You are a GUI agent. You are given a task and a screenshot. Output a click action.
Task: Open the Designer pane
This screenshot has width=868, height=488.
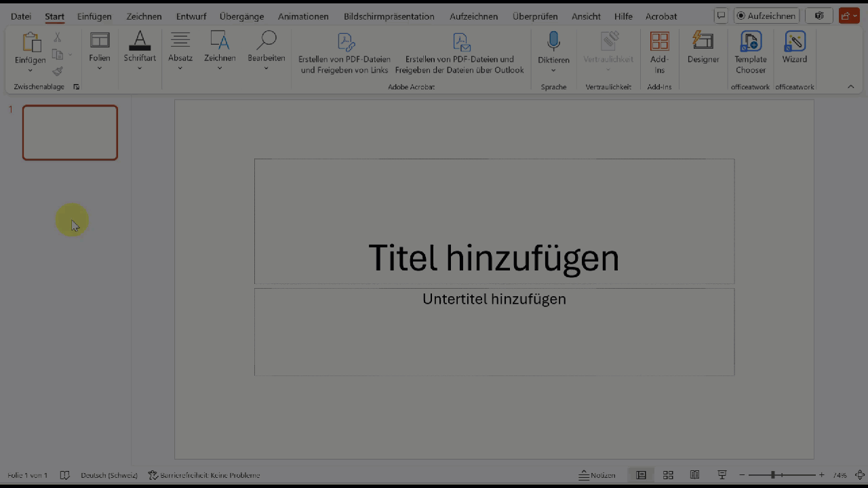click(703, 47)
